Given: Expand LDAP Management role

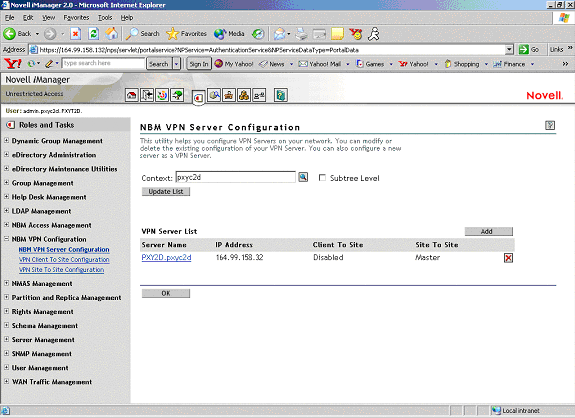Looking at the screenshot, I should click(6, 211).
